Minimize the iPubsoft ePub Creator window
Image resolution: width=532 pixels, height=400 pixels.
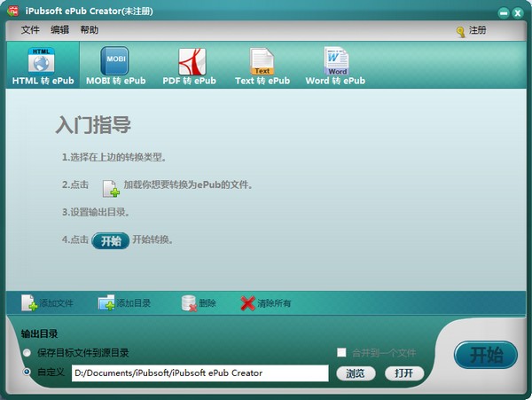(x=504, y=13)
